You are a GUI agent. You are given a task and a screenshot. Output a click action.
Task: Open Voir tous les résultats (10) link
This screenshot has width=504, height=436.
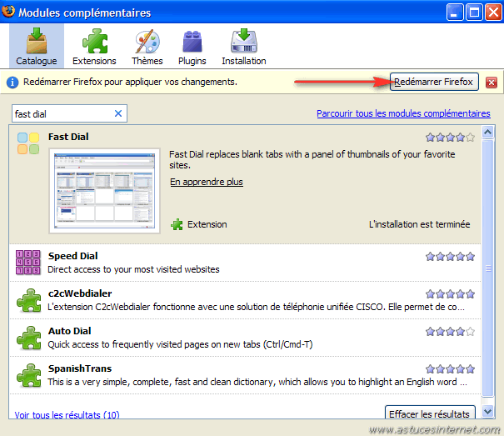click(67, 415)
